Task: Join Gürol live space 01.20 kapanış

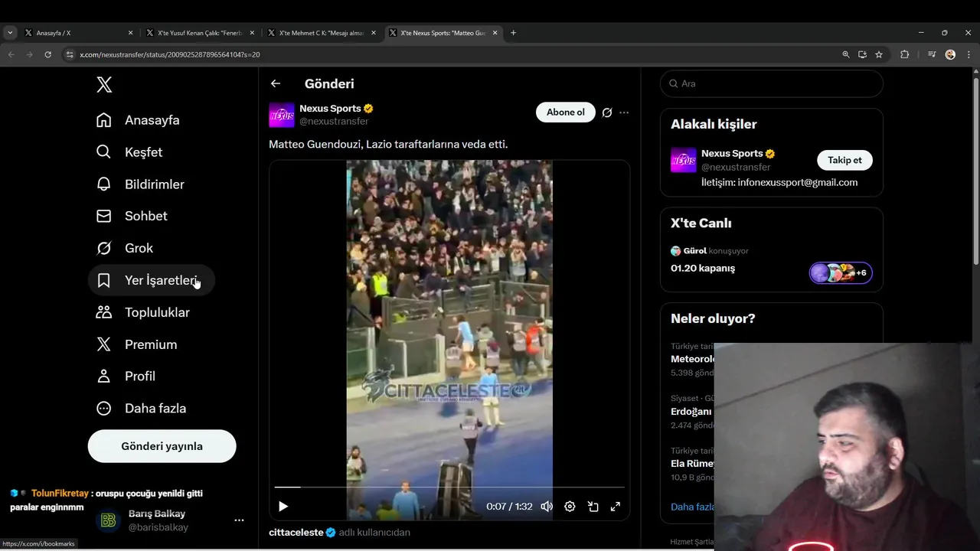Action: (x=703, y=269)
